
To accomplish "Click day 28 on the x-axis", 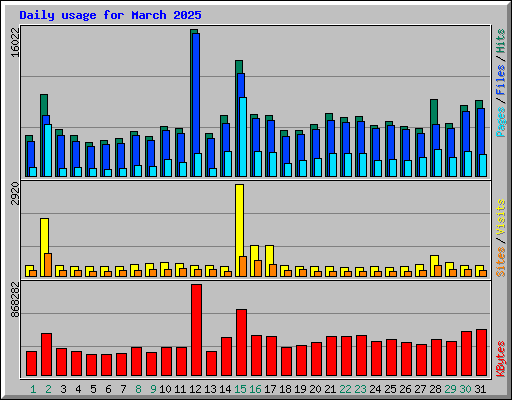I will point(435,389).
